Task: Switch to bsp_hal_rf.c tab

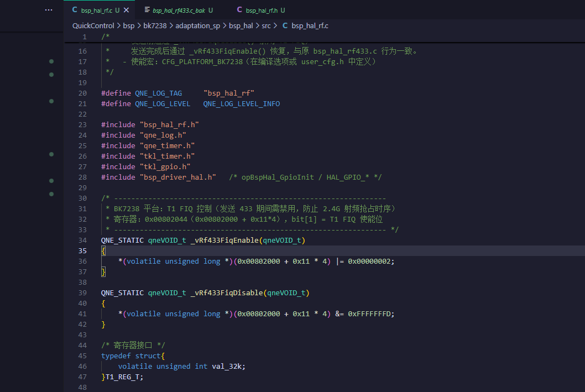Action: (x=99, y=10)
